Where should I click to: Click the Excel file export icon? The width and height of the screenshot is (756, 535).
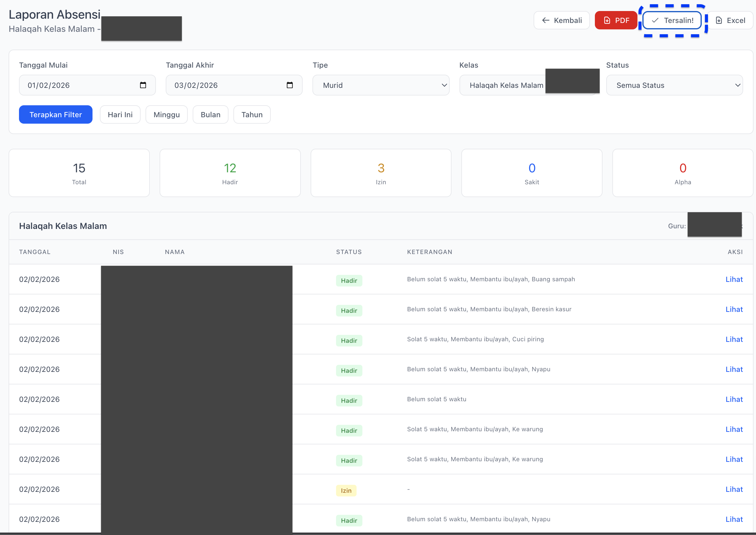(719, 21)
